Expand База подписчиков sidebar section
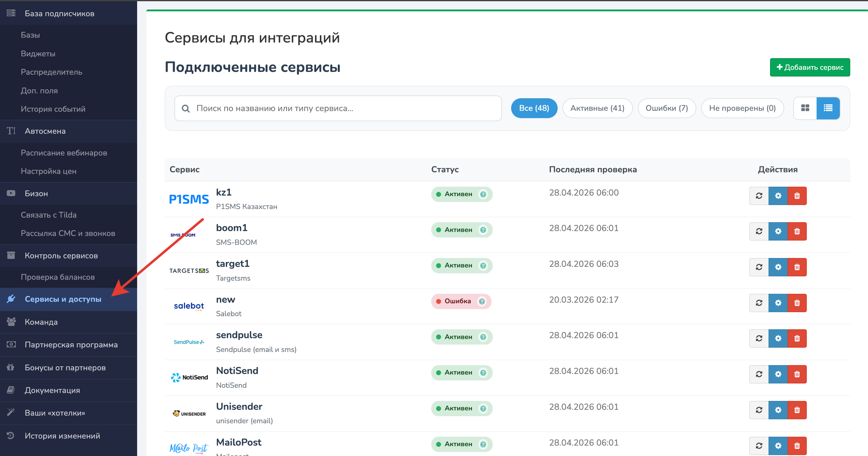Image resolution: width=868 pixels, height=456 pixels. click(59, 13)
